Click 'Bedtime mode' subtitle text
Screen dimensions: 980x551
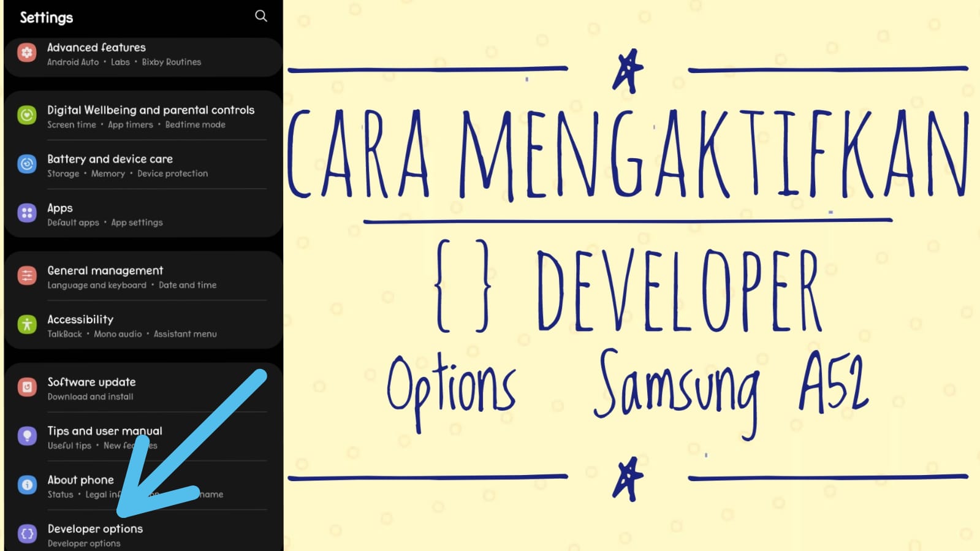pos(195,124)
